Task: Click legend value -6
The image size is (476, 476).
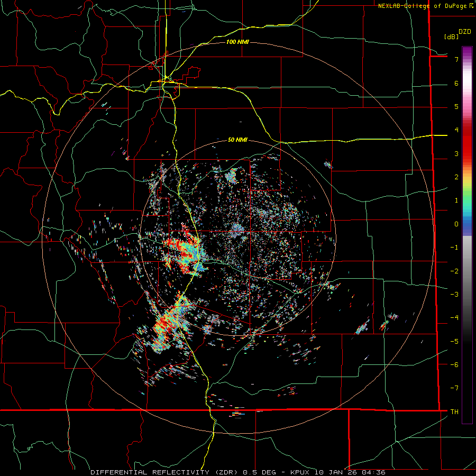Action: (x=454, y=364)
